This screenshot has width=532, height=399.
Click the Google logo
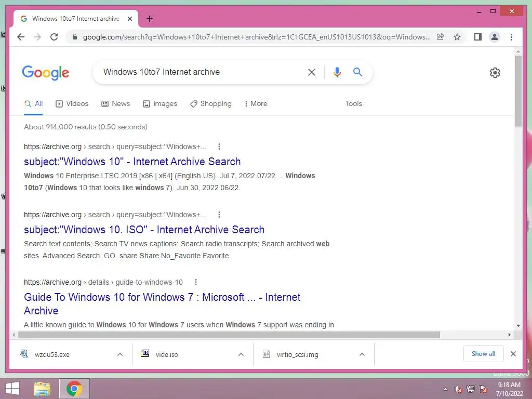tap(46, 73)
